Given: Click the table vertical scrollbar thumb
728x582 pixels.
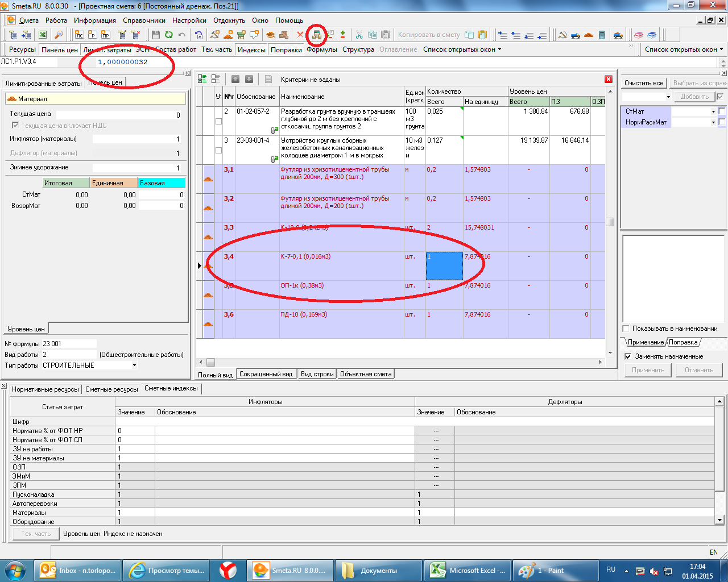Looking at the screenshot, I should click(x=610, y=222).
